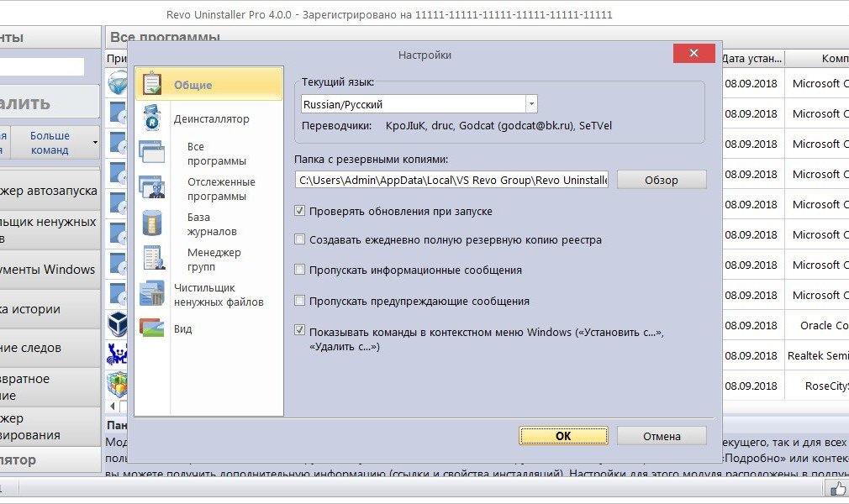Click the thumbs-up icon in status bar

839,488
